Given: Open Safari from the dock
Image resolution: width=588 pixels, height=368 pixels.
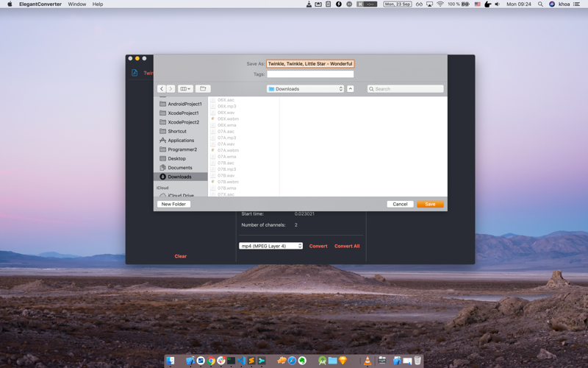Looking at the screenshot, I should coord(292,361).
